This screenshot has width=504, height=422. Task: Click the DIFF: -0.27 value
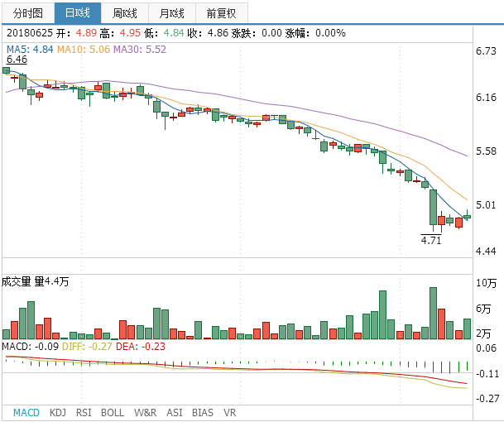[x=87, y=347]
